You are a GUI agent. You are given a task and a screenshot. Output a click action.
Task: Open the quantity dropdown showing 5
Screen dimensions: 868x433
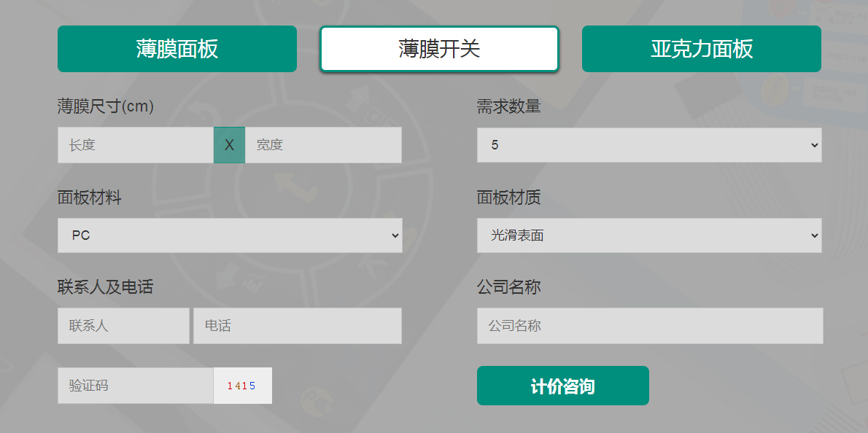649,145
